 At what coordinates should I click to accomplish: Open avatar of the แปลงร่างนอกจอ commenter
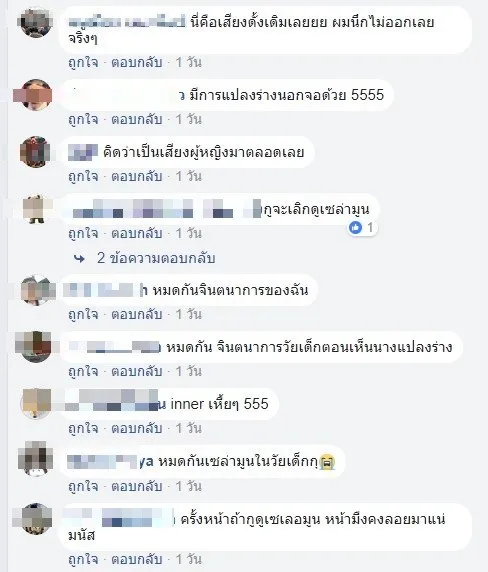coord(36,95)
